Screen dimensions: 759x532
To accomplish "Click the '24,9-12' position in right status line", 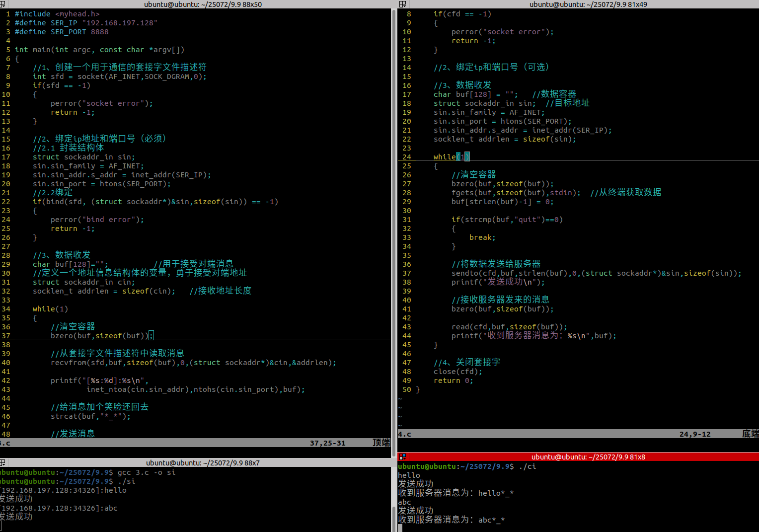I will click(x=695, y=434).
